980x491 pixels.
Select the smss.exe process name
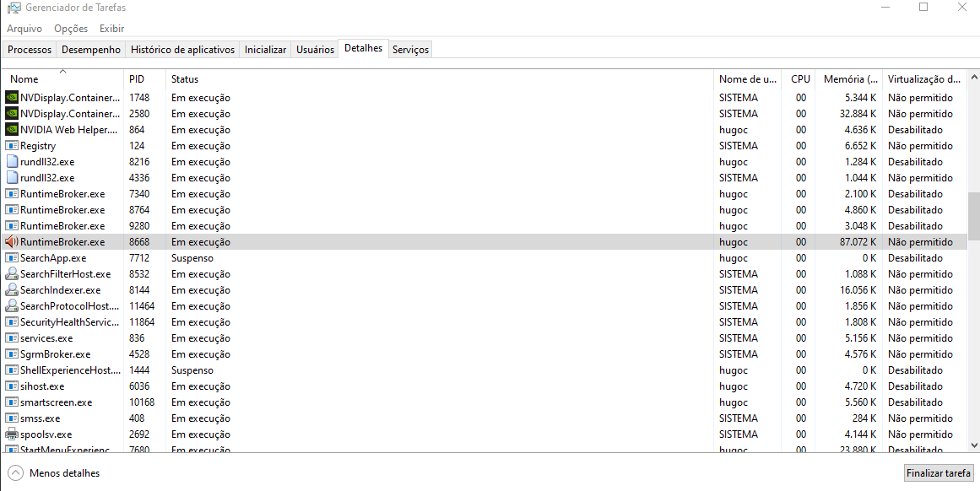point(40,418)
